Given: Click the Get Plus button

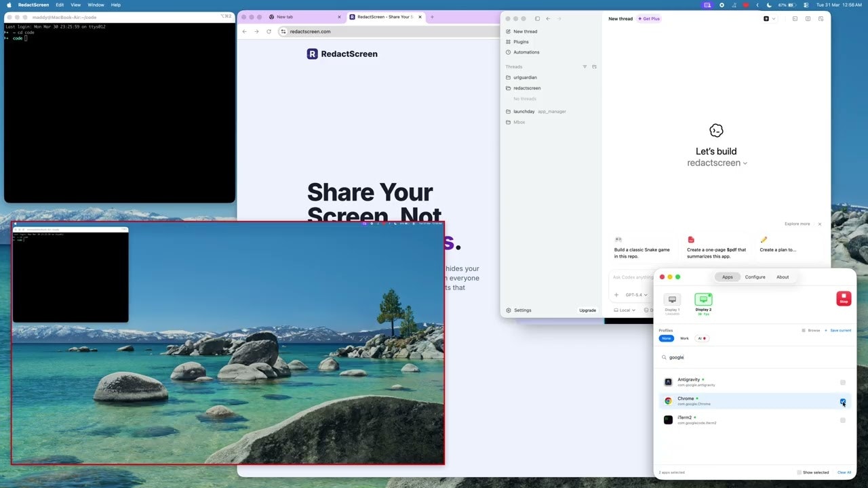Looking at the screenshot, I should click(x=649, y=19).
